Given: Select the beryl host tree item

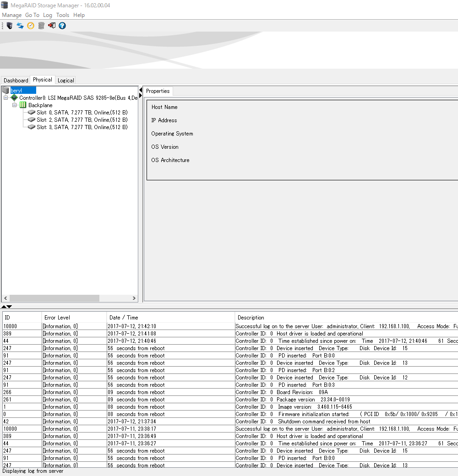Looking at the screenshot, I should tap(23, 90).
